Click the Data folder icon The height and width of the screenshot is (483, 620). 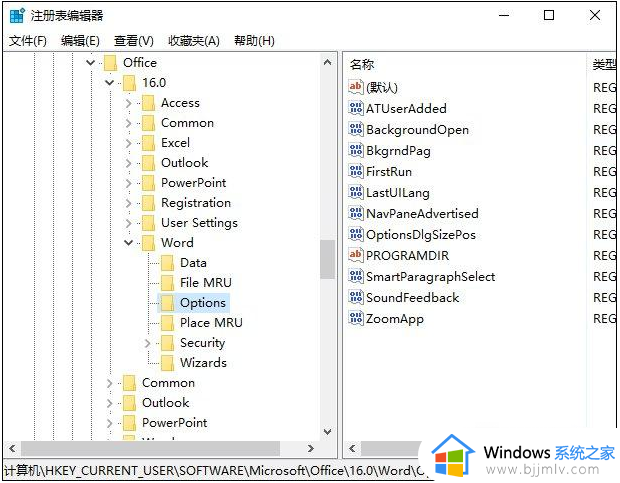pyautogui.click(x=167, y=263)
